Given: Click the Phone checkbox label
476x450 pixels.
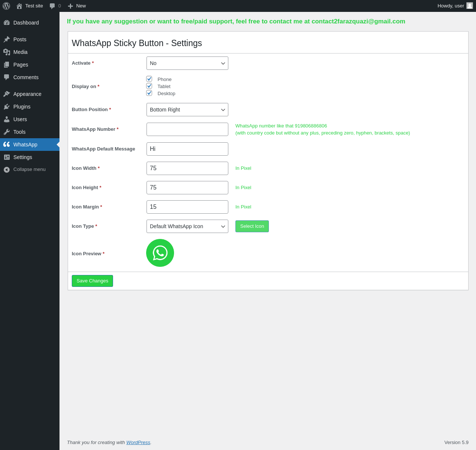Looking at the screenshot, I should point(164,80).
